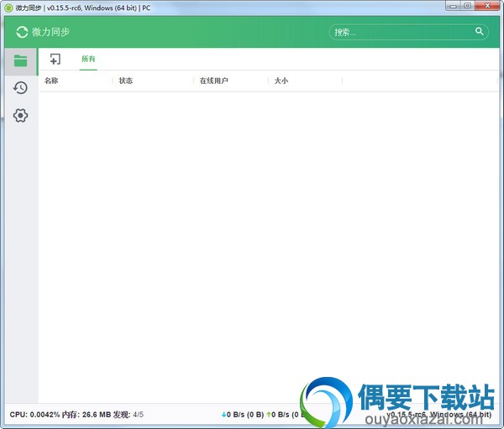Click the search magnifier icon
504x429 pixels.
click(480, 31)
